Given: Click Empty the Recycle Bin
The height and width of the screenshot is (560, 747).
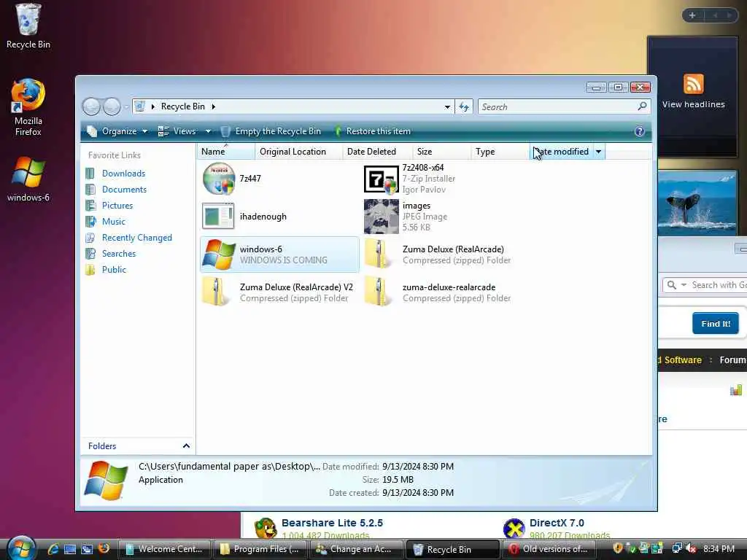Looking at the screenshot, I should (271, 131).
